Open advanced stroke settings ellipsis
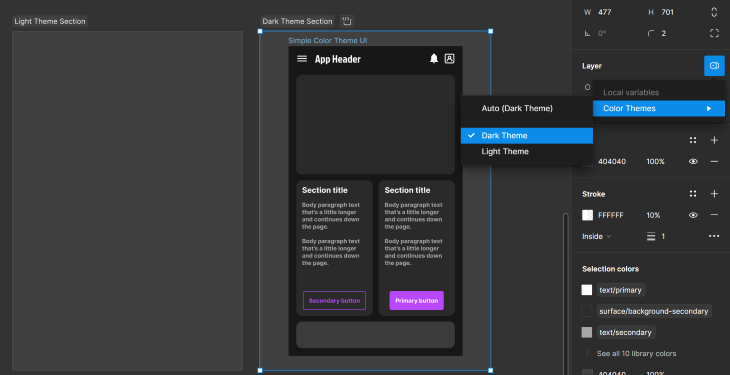Viewport: 730px width, 375px height. click(714, 236)
